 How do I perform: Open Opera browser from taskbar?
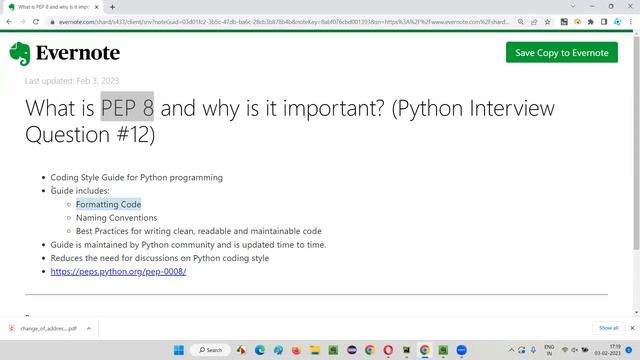[388, 350]
